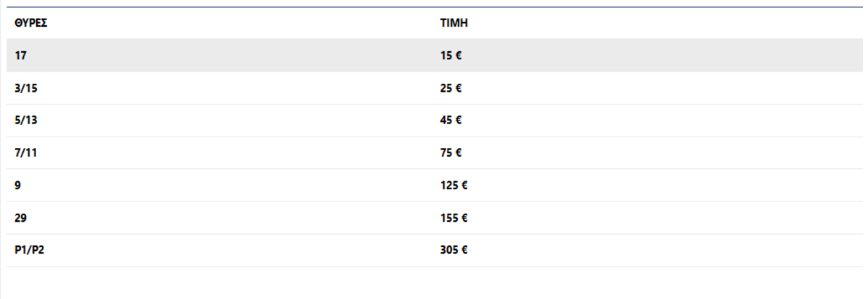Select the gate 29 row

(435, 218)
